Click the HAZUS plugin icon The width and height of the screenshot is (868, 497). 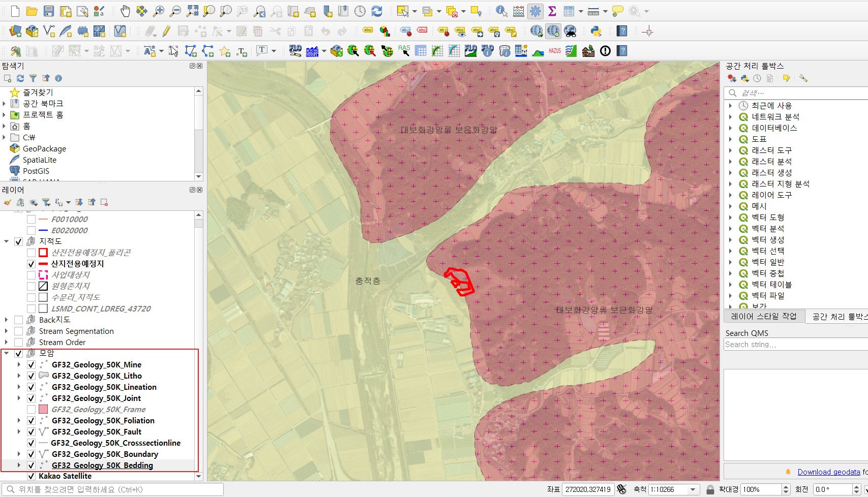555,51
